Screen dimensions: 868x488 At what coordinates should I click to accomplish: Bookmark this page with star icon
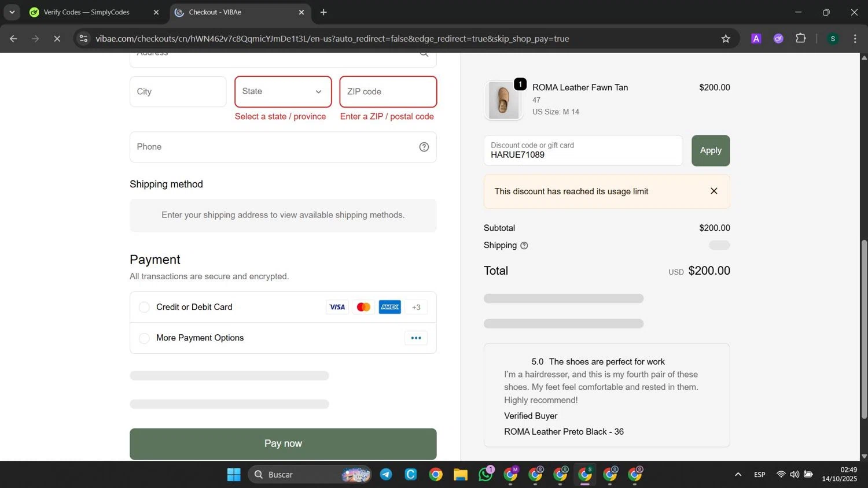tap(726, 39)
